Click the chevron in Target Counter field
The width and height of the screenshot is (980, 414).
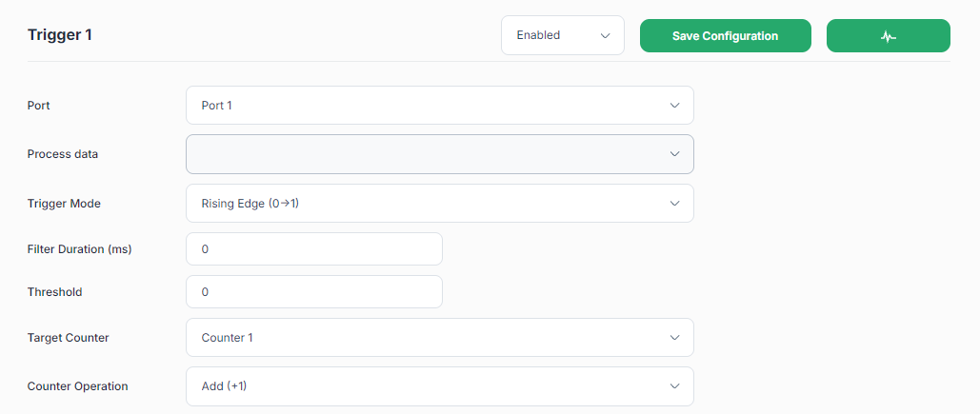click(x=674, y=338)
